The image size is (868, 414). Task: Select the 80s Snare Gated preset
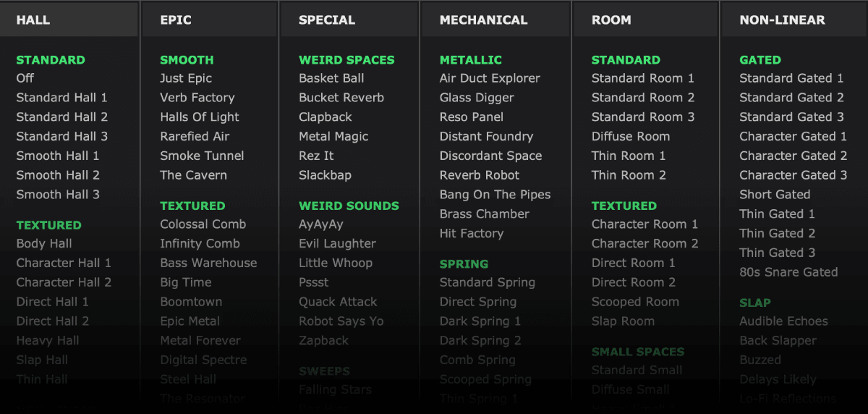pos(788,272)
